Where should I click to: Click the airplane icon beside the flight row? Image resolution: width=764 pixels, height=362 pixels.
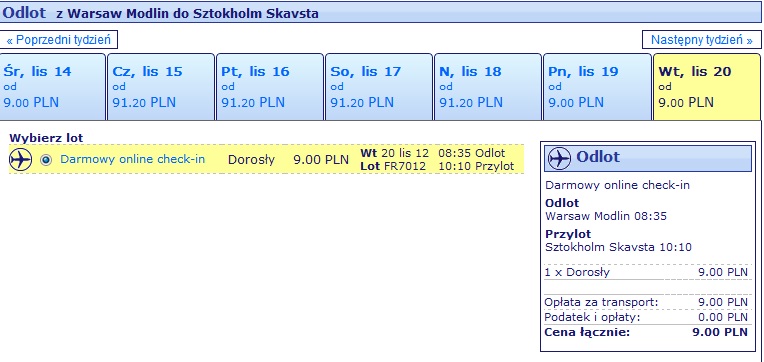coord(20,159)
